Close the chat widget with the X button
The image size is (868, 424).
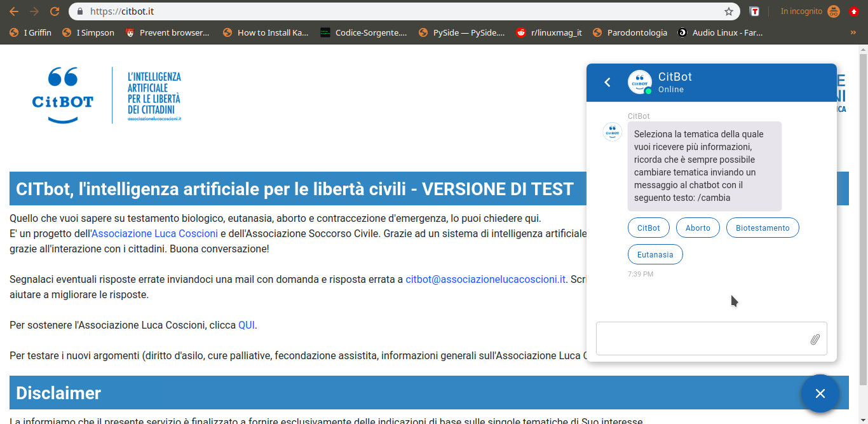pos(820,393)
